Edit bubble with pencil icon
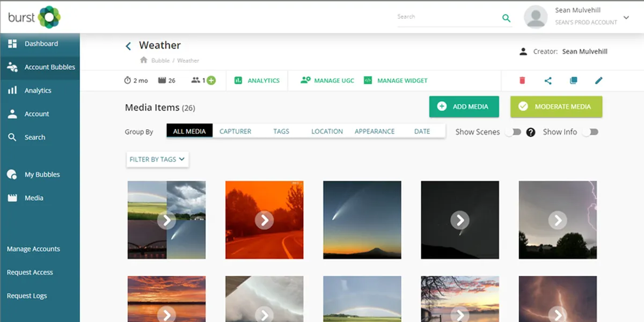Image resolution: width=644 pixels, height=322 pixels. (x=599, y=80)
